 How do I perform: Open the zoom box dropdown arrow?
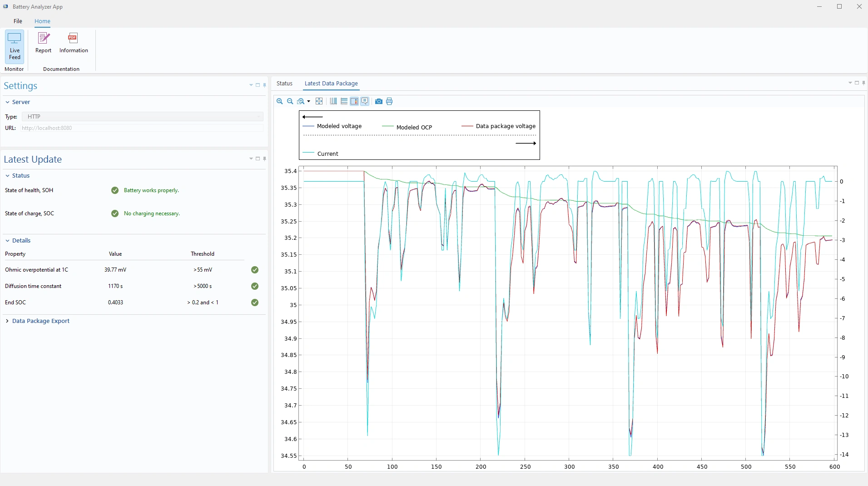(309, 101)
